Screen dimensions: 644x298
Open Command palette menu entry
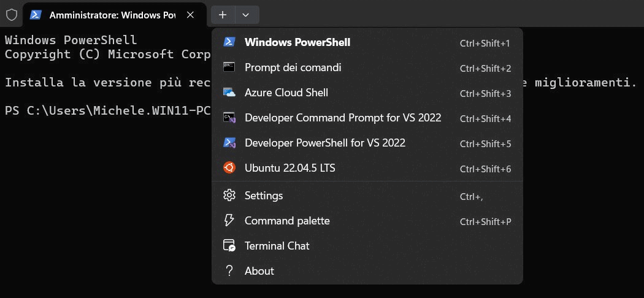(x=367, y=221)
